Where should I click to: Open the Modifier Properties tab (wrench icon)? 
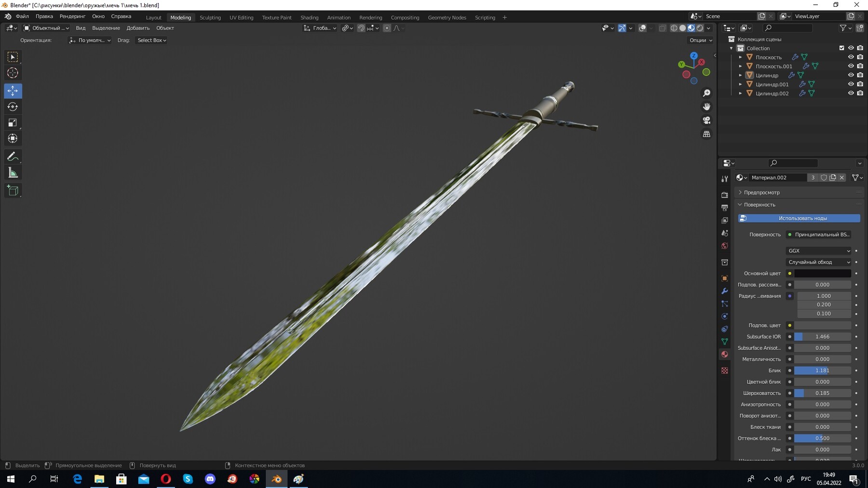click(725, 291)
